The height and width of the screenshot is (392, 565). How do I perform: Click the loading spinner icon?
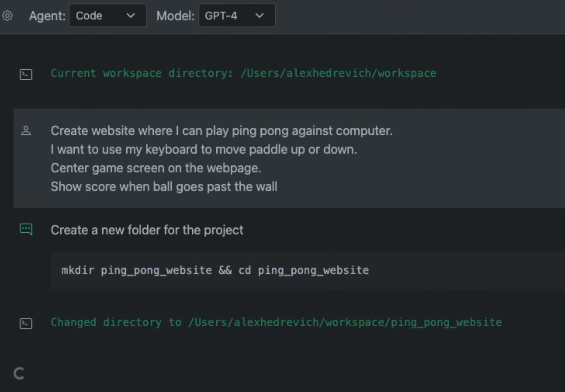coord(19,374)
